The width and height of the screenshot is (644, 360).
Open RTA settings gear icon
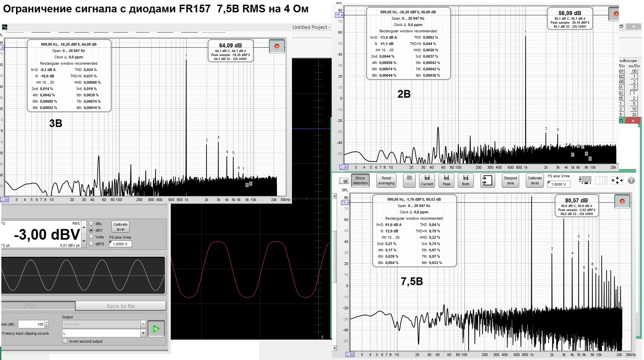(x=631, y=180)
